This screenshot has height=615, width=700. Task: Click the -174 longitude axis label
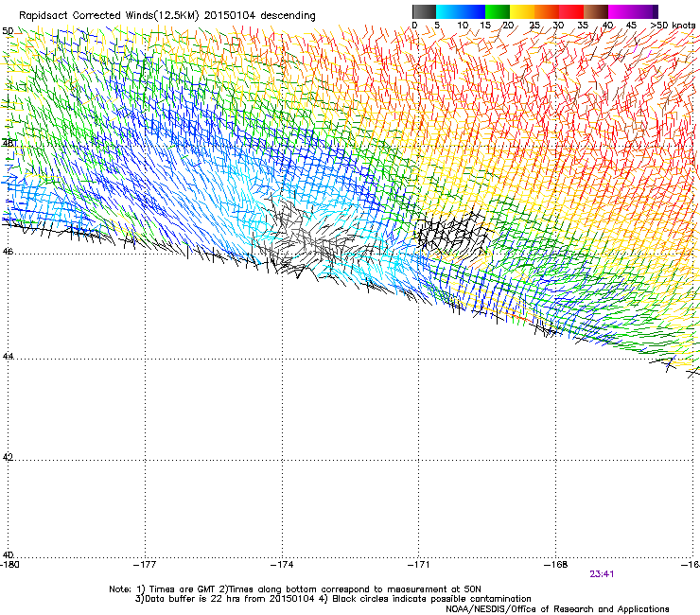[282, 565]
